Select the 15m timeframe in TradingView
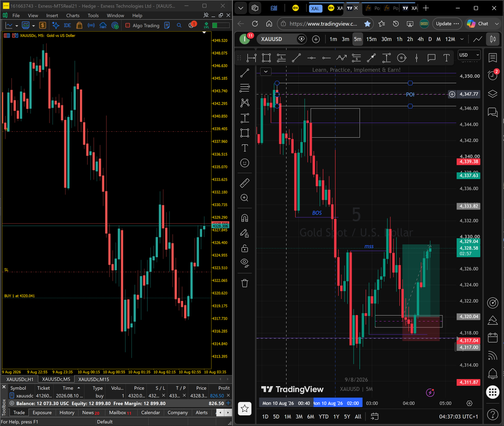Viewport: 504px width, 426px height. (x=371, y=39)
